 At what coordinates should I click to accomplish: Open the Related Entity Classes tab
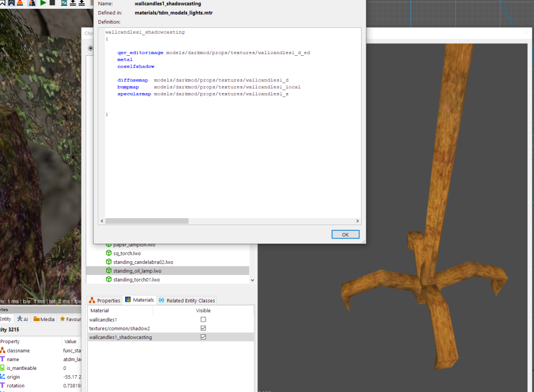[186, 301]
